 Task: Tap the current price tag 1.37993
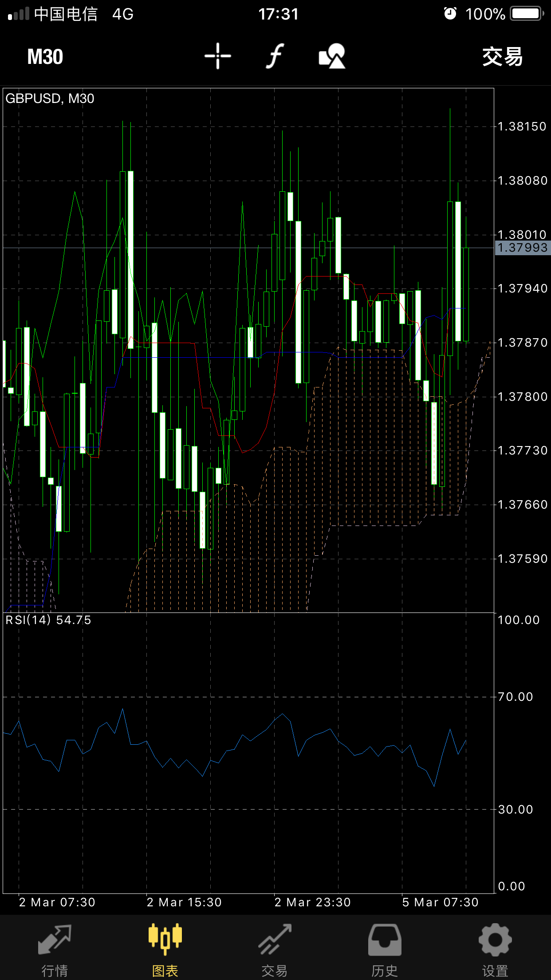coord(523,248)
